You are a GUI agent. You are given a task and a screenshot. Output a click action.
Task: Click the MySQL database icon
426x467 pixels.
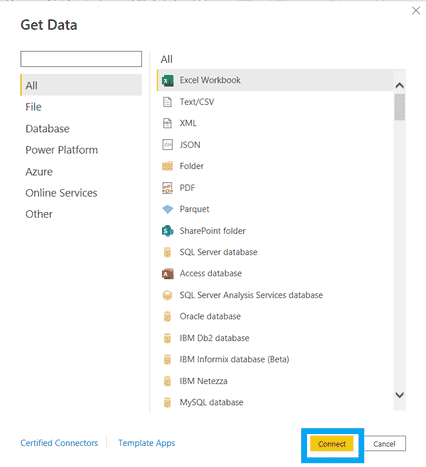click(167, 402)
